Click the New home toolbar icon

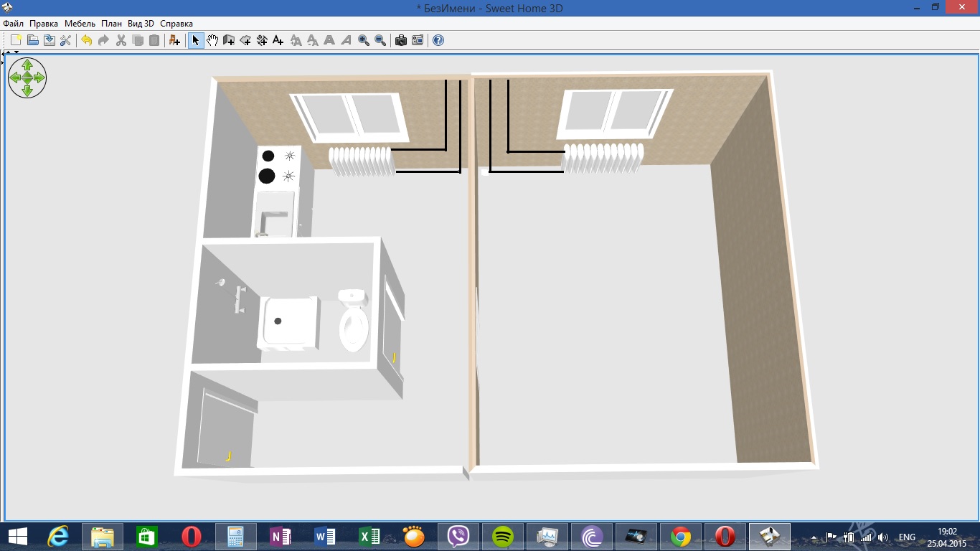16,40
